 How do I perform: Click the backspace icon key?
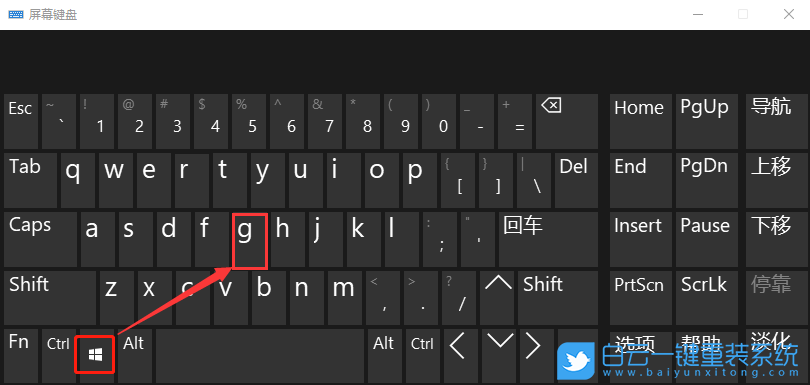[567, 122]
